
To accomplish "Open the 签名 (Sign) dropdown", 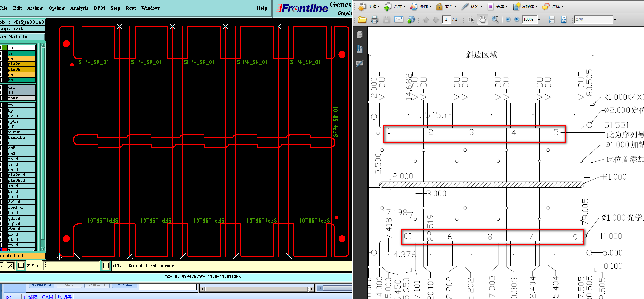I will [472, 6].
